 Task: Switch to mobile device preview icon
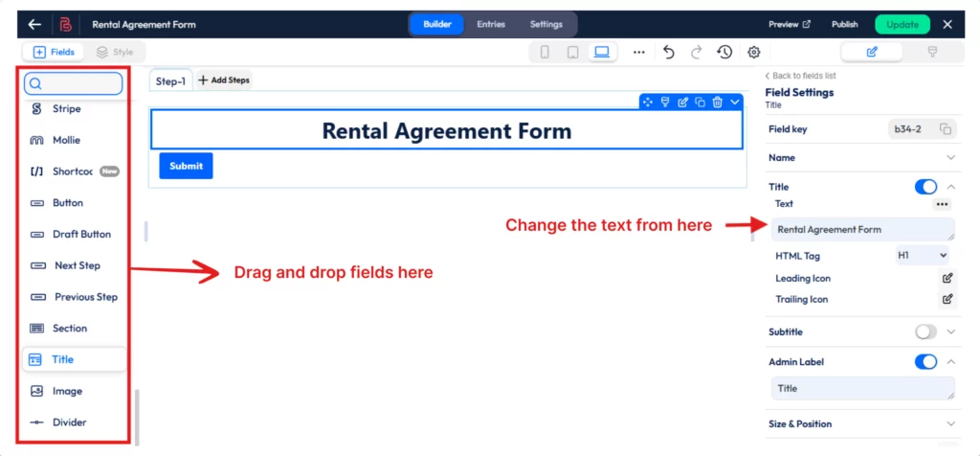pos(545,53)
